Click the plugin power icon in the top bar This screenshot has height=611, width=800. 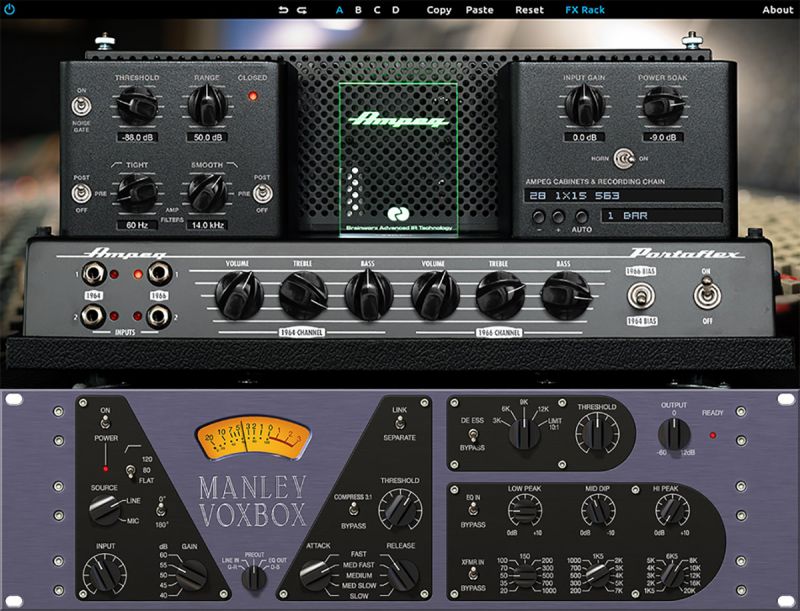9,9
